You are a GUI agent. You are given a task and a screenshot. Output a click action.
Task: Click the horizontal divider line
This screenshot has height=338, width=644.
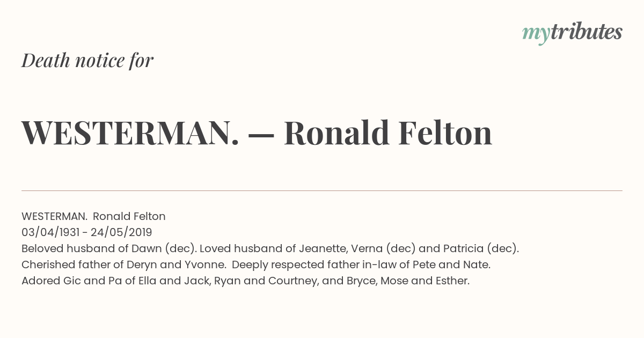322,190
